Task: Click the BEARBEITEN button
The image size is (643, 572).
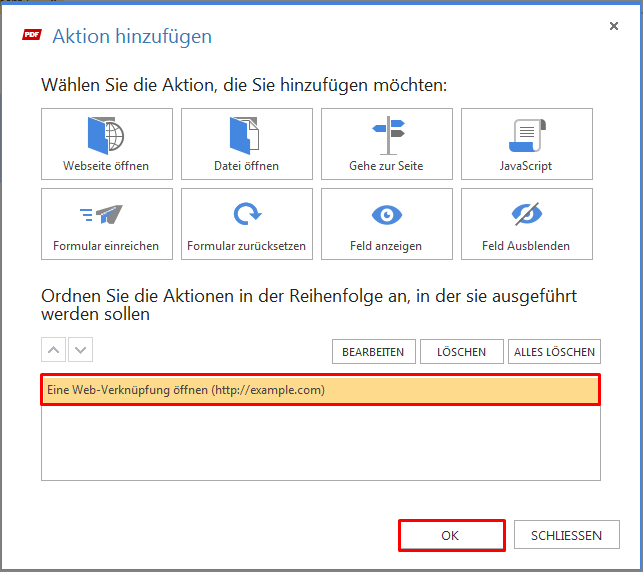Action: (374, 351)
